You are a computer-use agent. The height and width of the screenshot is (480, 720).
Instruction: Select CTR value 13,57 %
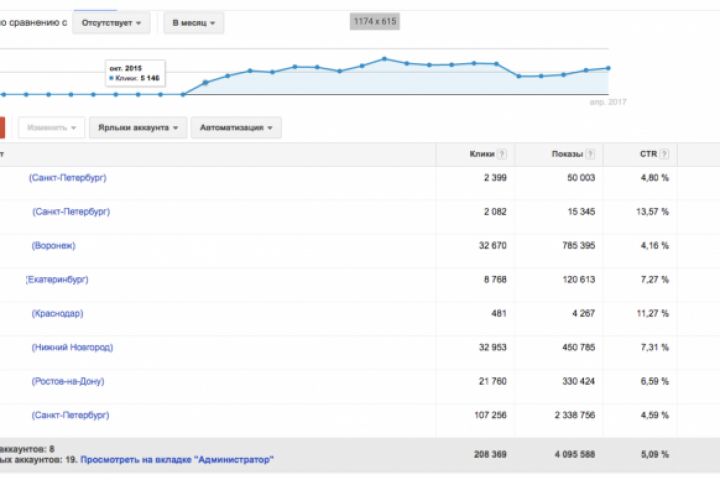(652, 212)
